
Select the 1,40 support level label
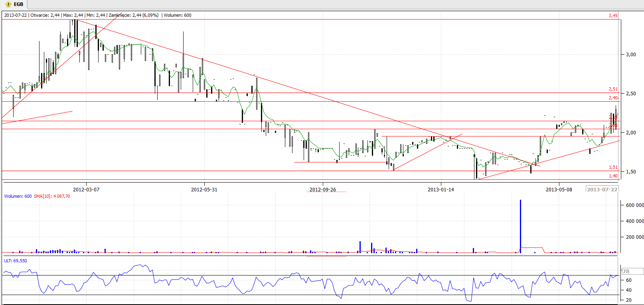point(613,176)
